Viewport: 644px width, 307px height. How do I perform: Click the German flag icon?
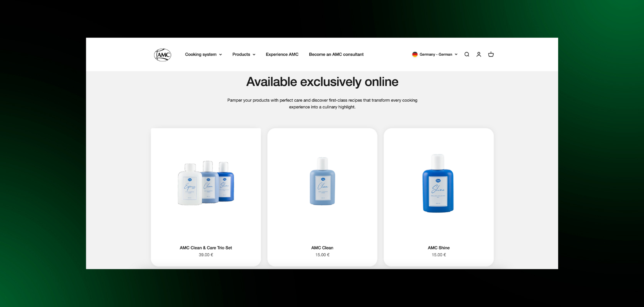point(415,54)
